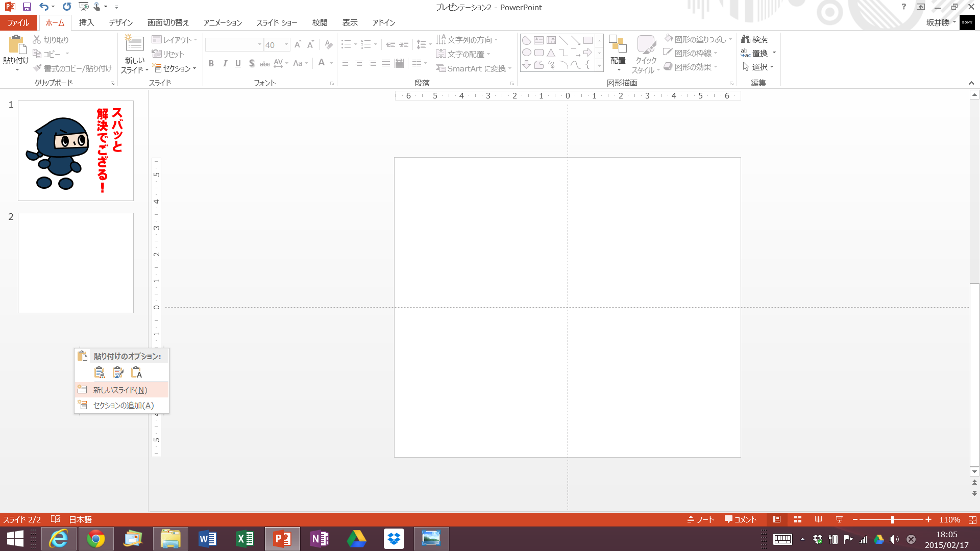Switch to the Design (デザイン) tab

120,22
